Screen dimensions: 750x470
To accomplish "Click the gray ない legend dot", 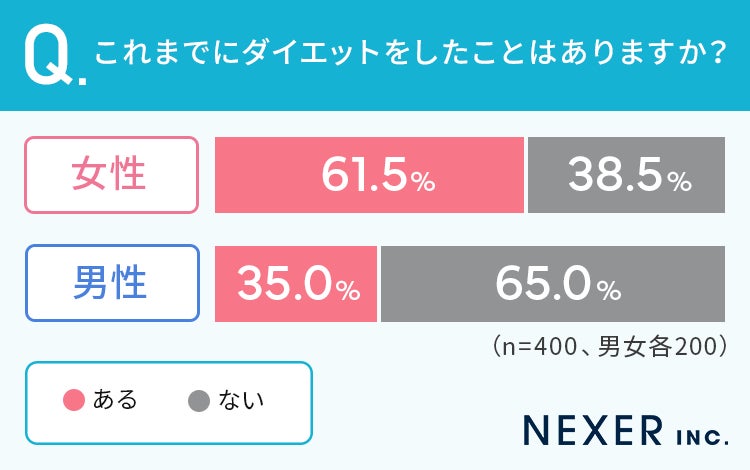I will (x=199, y=401).
